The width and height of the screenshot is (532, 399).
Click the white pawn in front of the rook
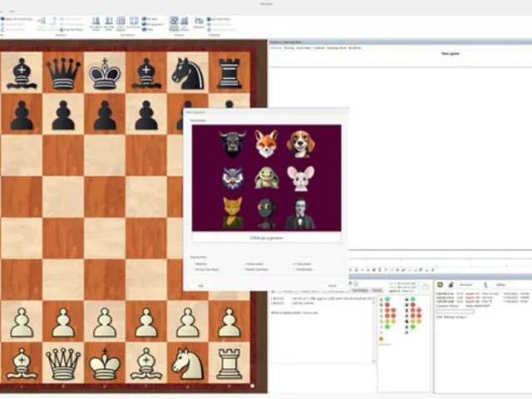click(229, 323)
